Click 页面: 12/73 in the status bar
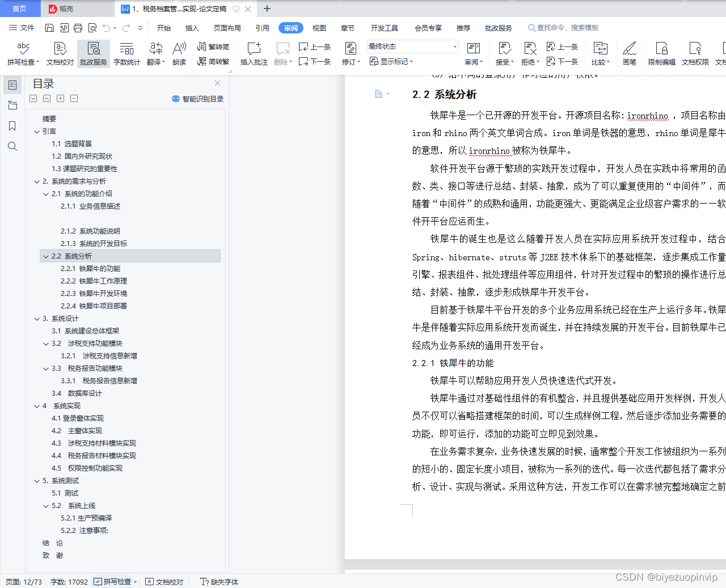The height and width of the screenshot is (588, 726). (x=24, y=582)
